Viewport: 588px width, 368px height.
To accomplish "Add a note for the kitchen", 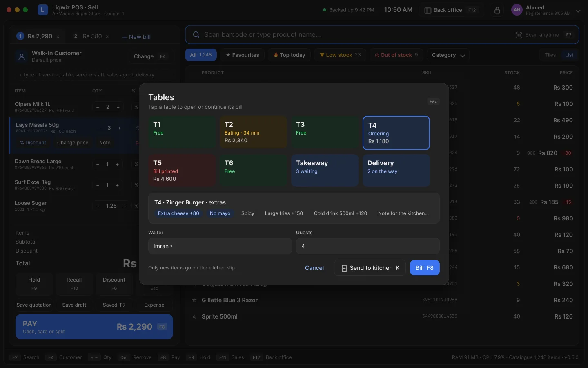I will (x=403, y=213).
